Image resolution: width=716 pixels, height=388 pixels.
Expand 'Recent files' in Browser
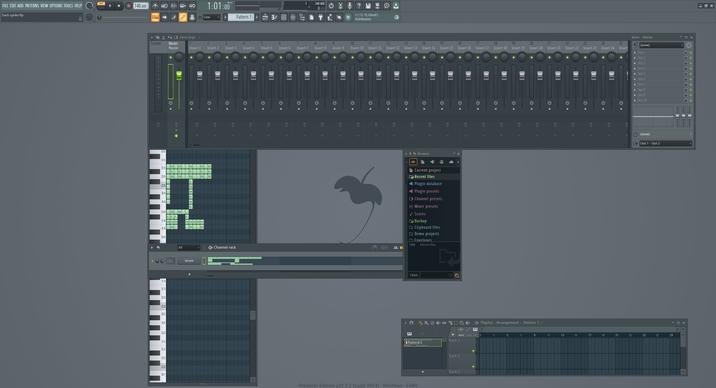click(424, 177)
